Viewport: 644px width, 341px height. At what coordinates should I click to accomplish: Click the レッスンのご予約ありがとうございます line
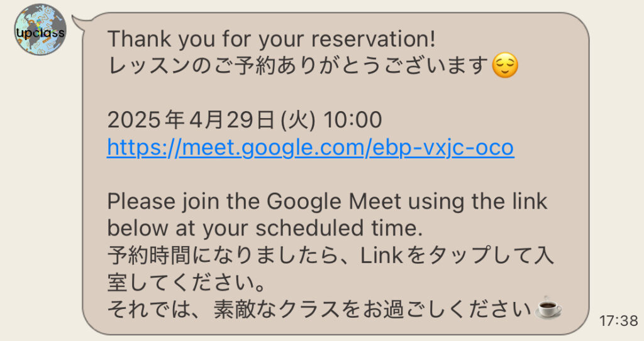[299, 66]
